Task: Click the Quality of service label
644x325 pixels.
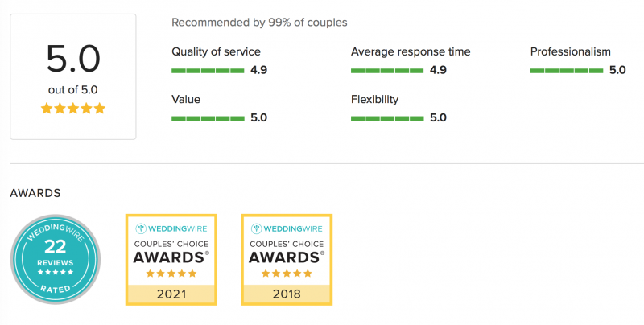Action: (216, 52)
